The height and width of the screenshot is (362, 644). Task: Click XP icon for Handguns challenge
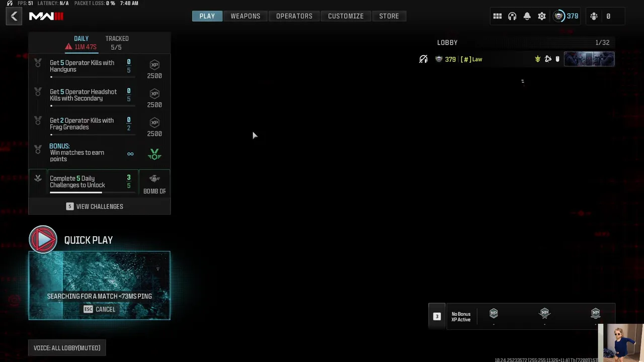(x=154, y=65)
